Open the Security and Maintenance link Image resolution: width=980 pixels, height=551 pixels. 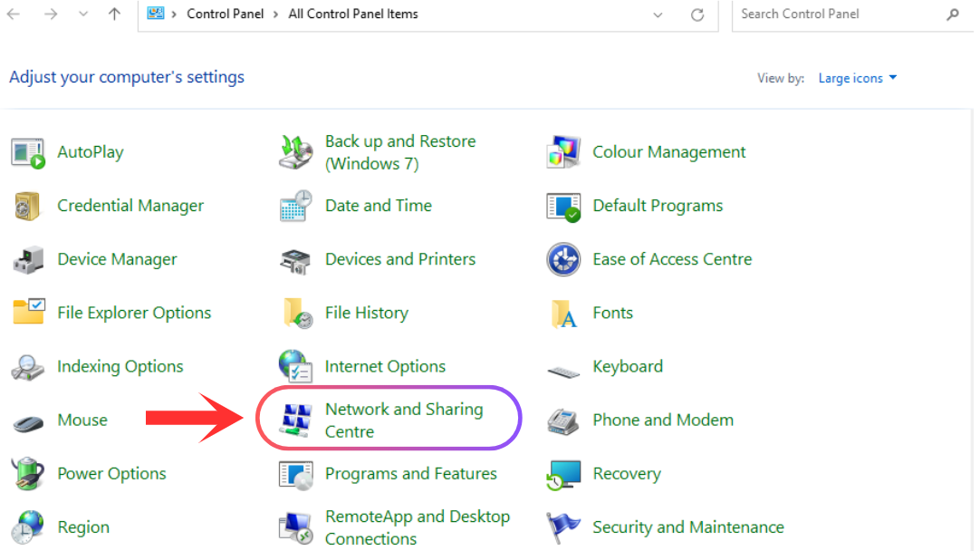coord(688,527)
